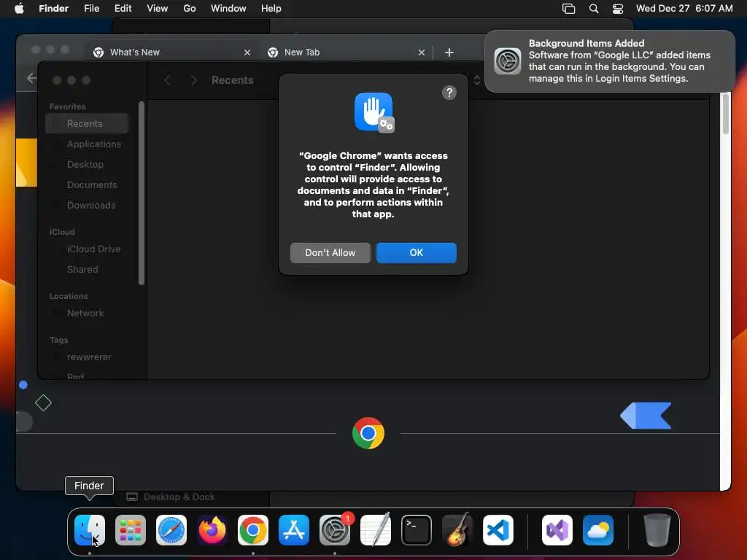The width and height of the screenshot is (747, 560).
Task: Select Documents in Finder sidebar
Action: (88, 185)
